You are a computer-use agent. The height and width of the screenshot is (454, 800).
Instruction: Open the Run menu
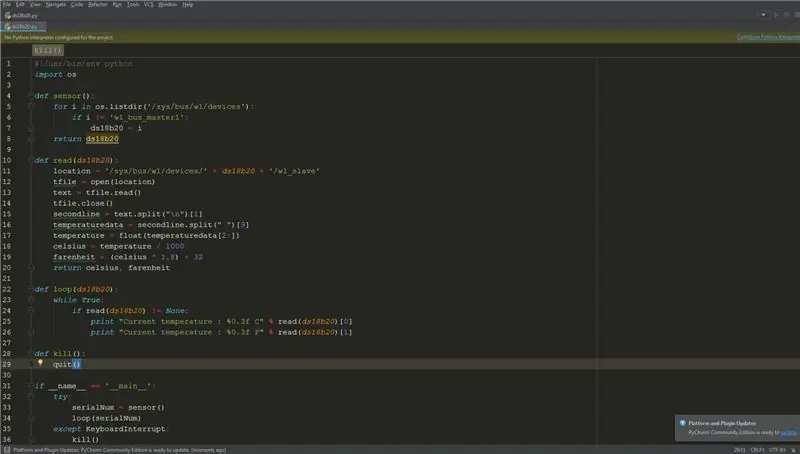(117, 5)
